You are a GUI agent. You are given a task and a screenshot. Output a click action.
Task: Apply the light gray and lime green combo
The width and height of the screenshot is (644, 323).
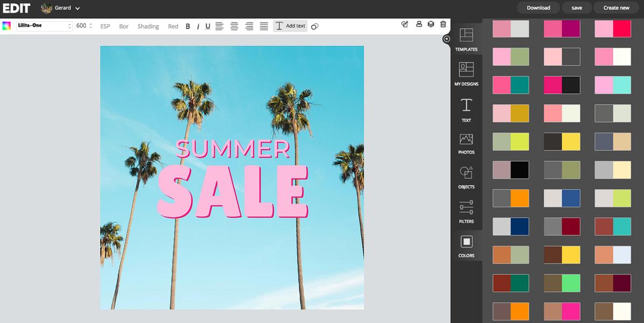(613, 198)
